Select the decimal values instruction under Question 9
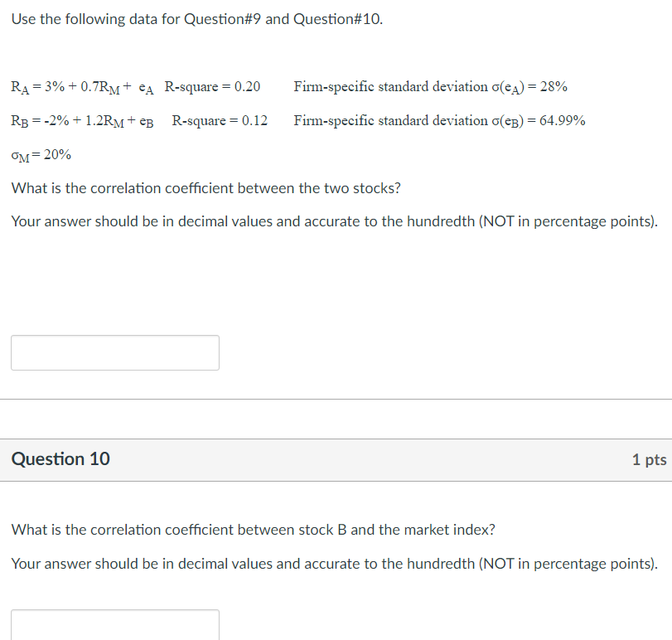Screen dimensions: 672x640 coord(334,221)
